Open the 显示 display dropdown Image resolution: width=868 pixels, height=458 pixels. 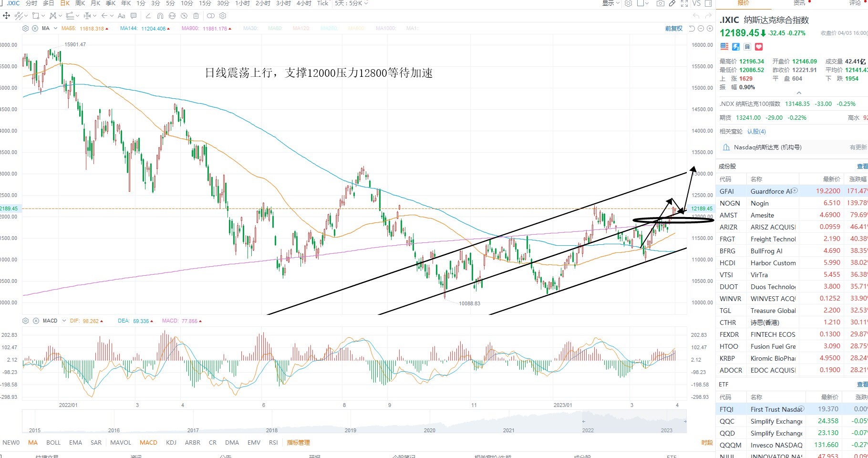point(610,3)
